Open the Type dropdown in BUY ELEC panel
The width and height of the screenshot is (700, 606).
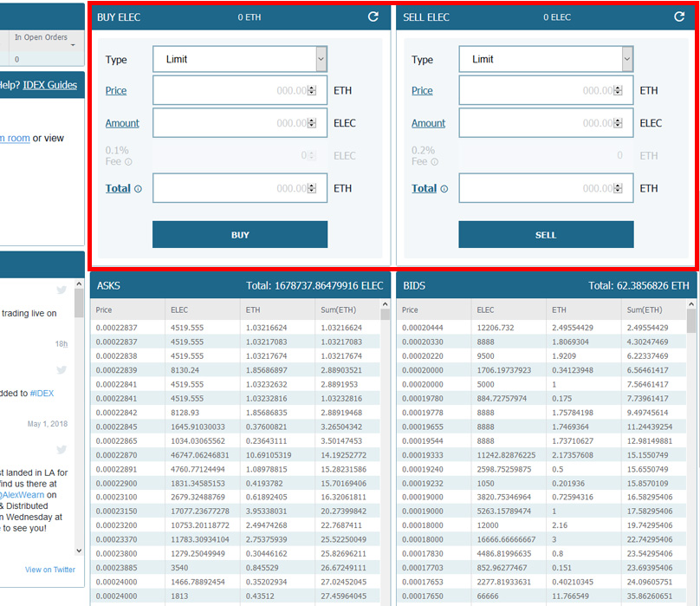240,59
